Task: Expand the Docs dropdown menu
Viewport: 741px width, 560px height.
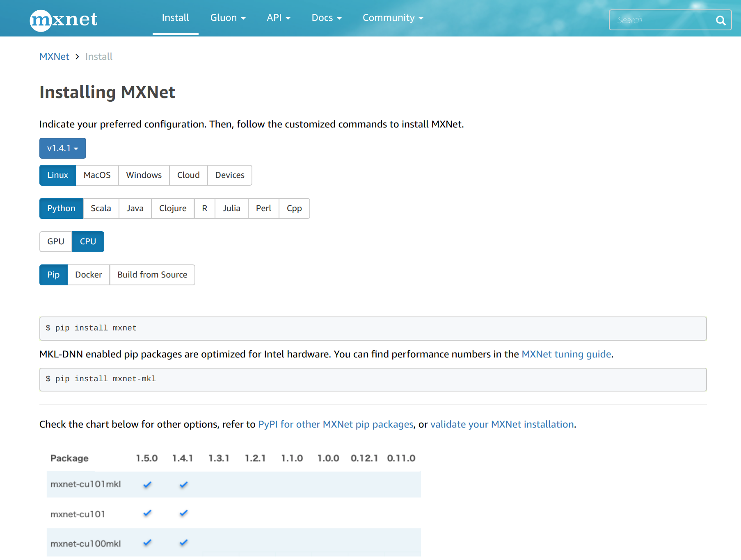Action: 326,18
